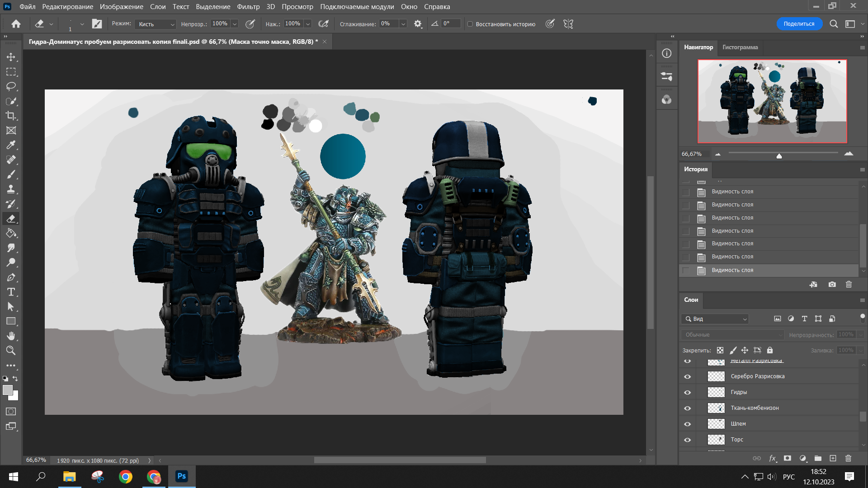Open the Режим Кисть dropdown
868x488 pixels.
[x=155, y=24]
